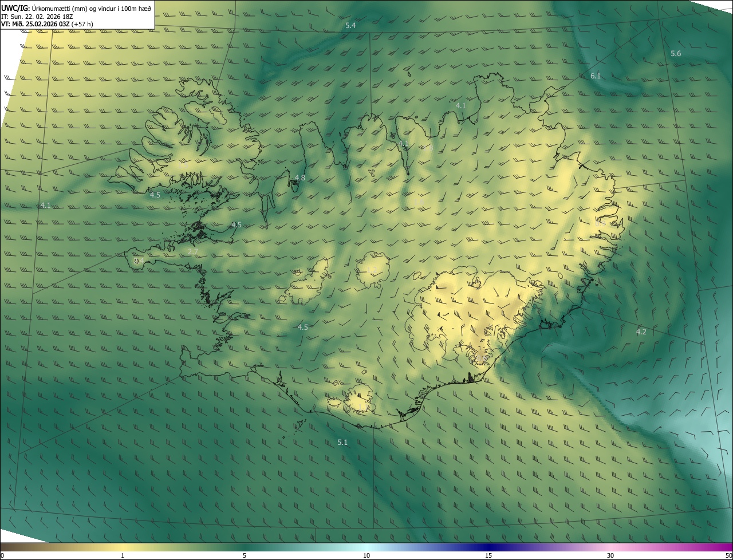Click the 15 tick on the color scale

click(488, 555)
